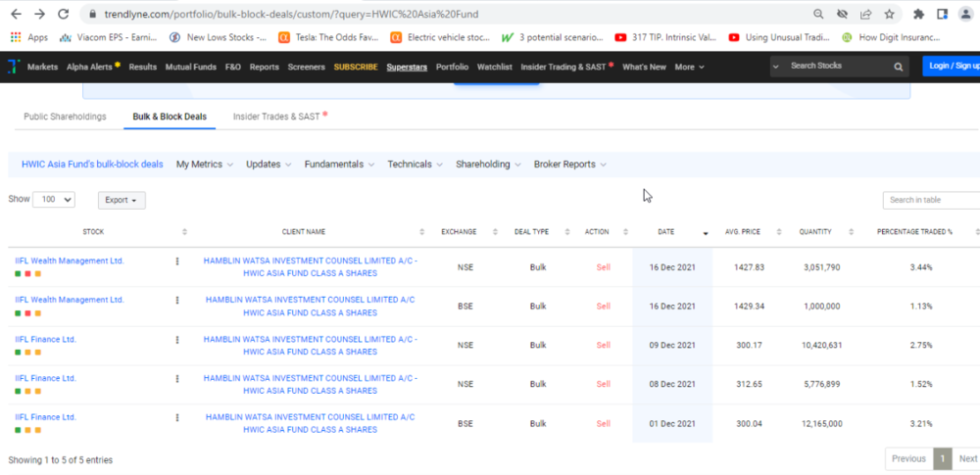
Task: Open the Extensions puzzle icon
Action: (x=918, y=14)
